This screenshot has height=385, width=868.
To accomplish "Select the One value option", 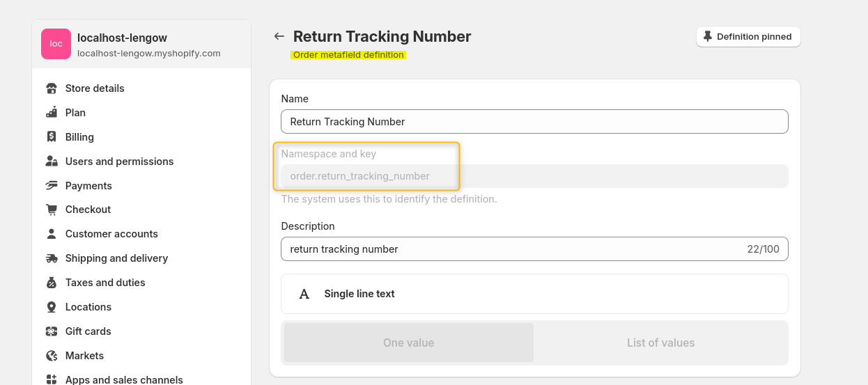I will (408, 343).
